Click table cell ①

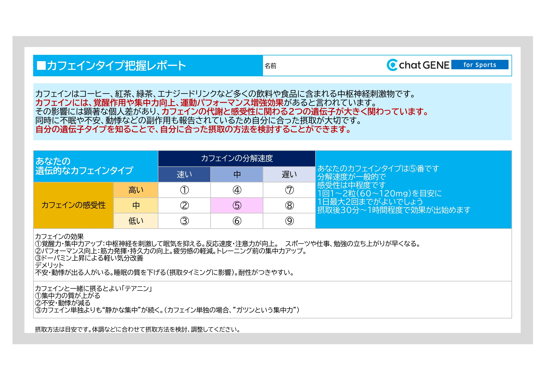[184, 190]
